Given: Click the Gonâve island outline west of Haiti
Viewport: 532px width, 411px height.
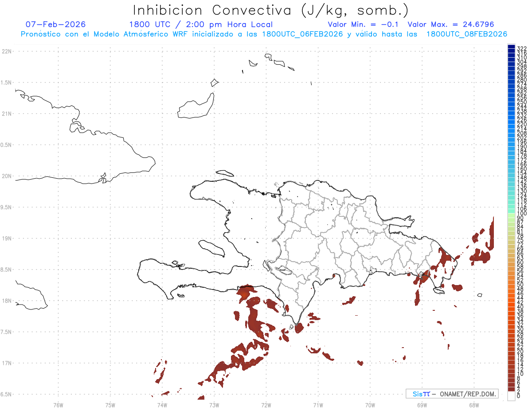Looking at the screenshot, I should click(211, 248).
